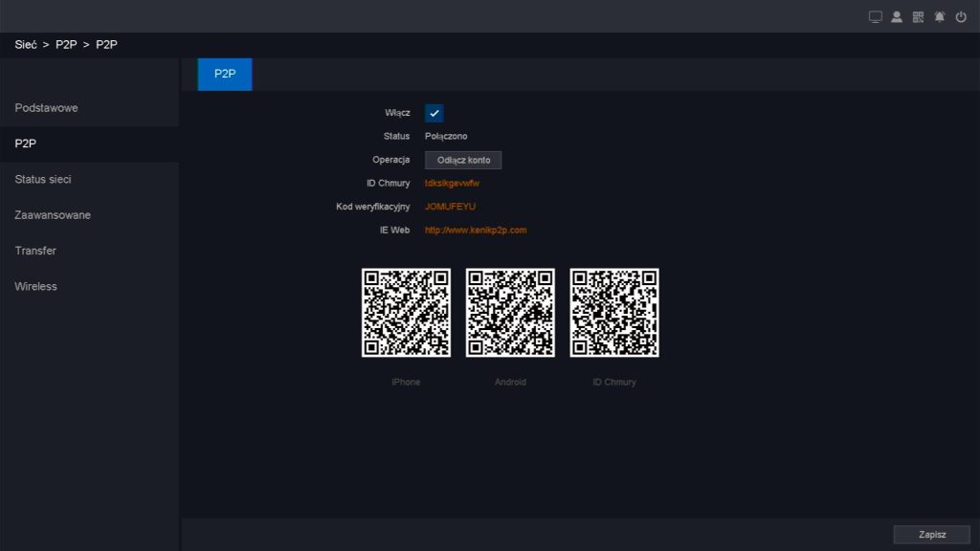Image resolution: width=980 pixels, height=551 pixels.
Task: Click the Android QR code image
Action: 510,313
